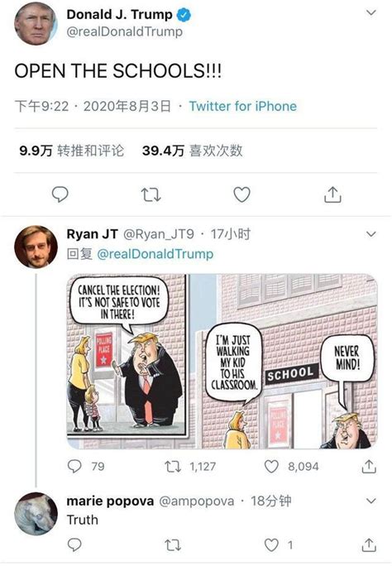Viewport: 392px width, 566px height.
Task: View the 39.4万 likes list
Action: 192,151
